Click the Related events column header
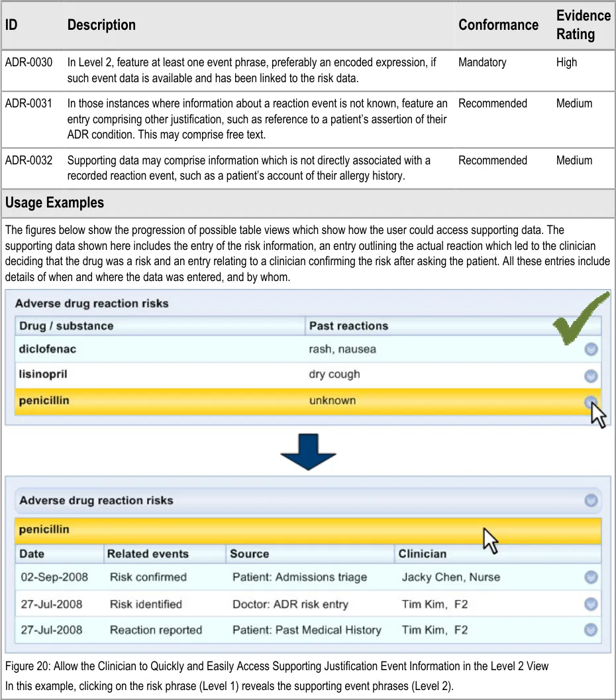Viewport: 616px width, 700px height. 148,554
